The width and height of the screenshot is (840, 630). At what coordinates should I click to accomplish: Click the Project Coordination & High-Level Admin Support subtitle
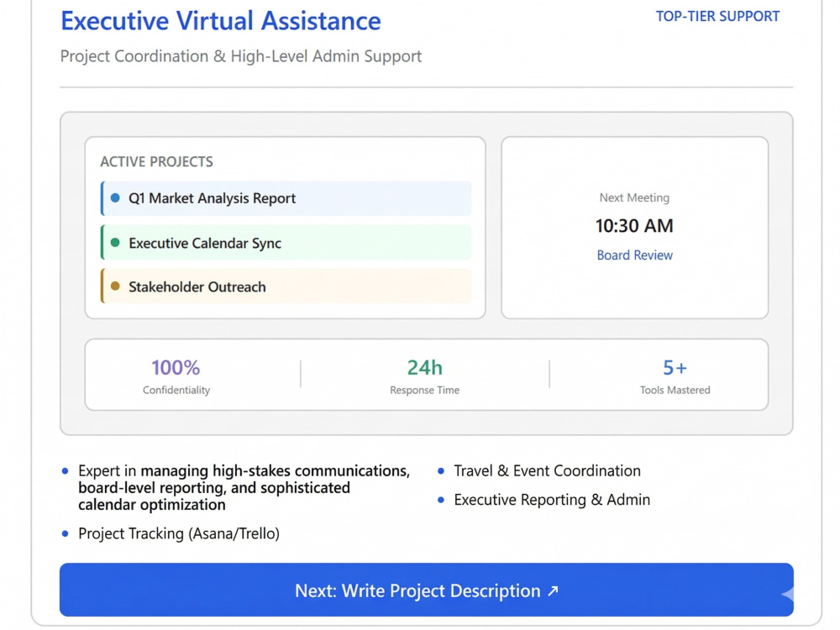click(x=240, y=56)
